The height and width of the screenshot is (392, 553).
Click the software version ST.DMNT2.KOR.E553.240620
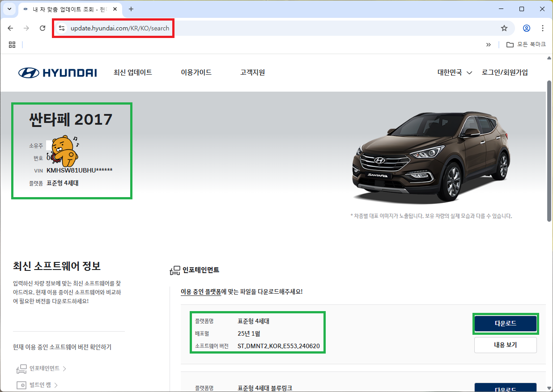pyautogui.click(x=279, y=346)
